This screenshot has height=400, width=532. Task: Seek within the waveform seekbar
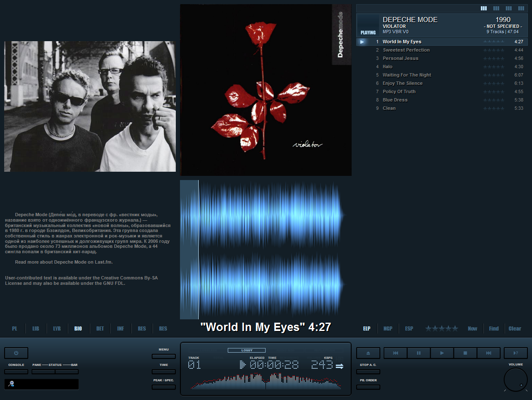tap(266, 249)
